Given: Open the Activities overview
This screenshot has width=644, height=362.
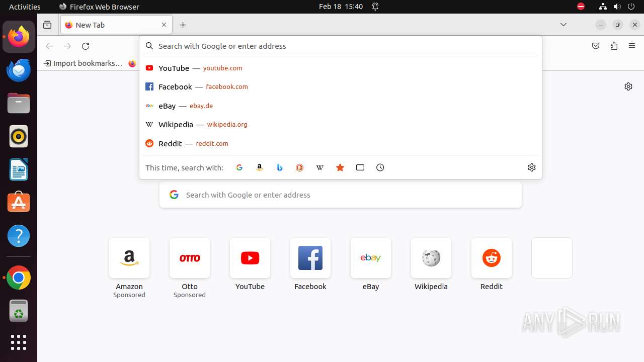Looking at the screenshot, I should point(25,7).
